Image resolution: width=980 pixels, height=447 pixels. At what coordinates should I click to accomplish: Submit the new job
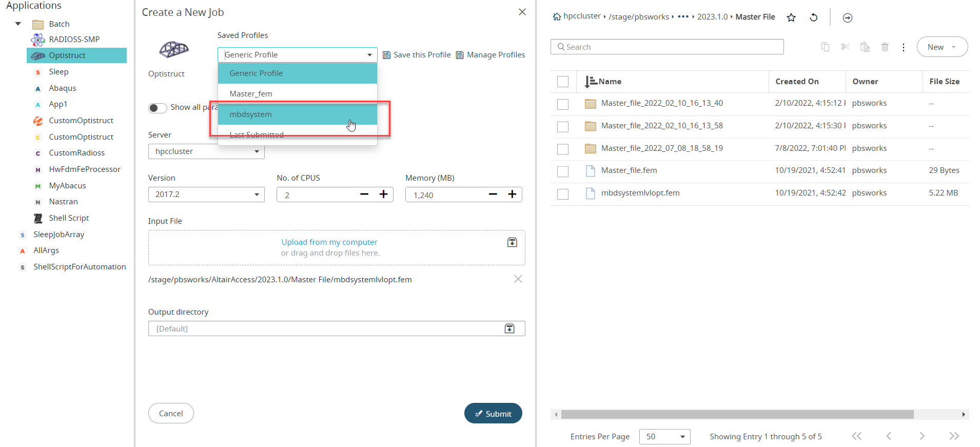(x=493, y=413)
